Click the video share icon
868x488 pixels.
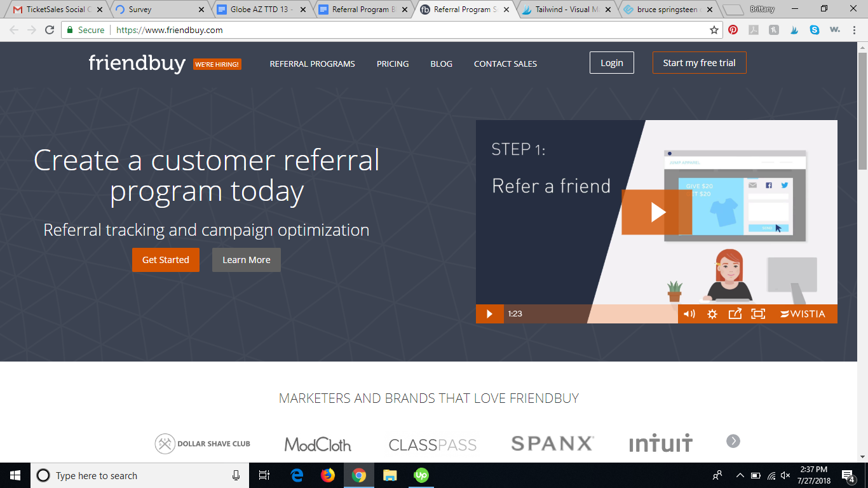(x=735, y=314)
